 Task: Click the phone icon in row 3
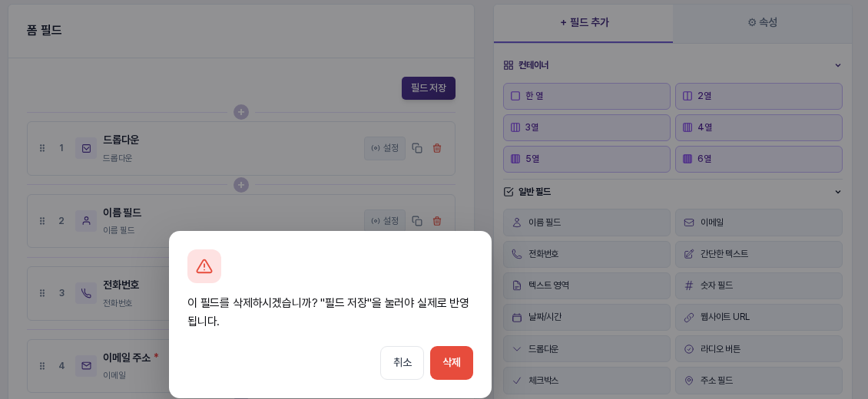[86, 293]
